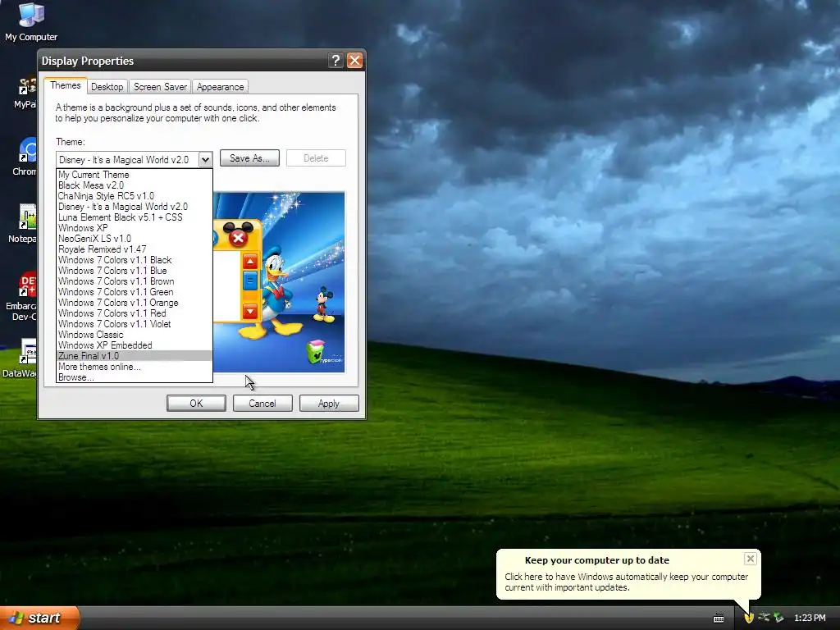Open the MyPal desktop shortcut

pos(25,93)
